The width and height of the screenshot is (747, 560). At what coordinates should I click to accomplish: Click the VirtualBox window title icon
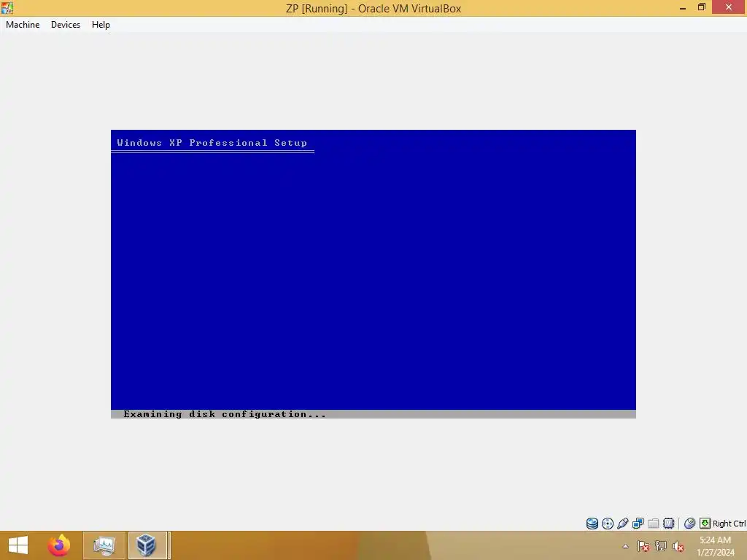click(7, 7)
